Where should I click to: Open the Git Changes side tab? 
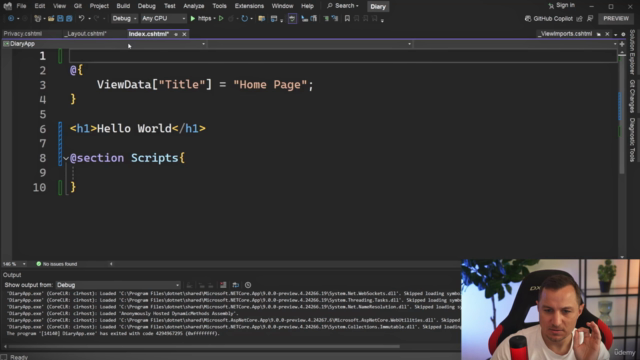click(632, 96)
